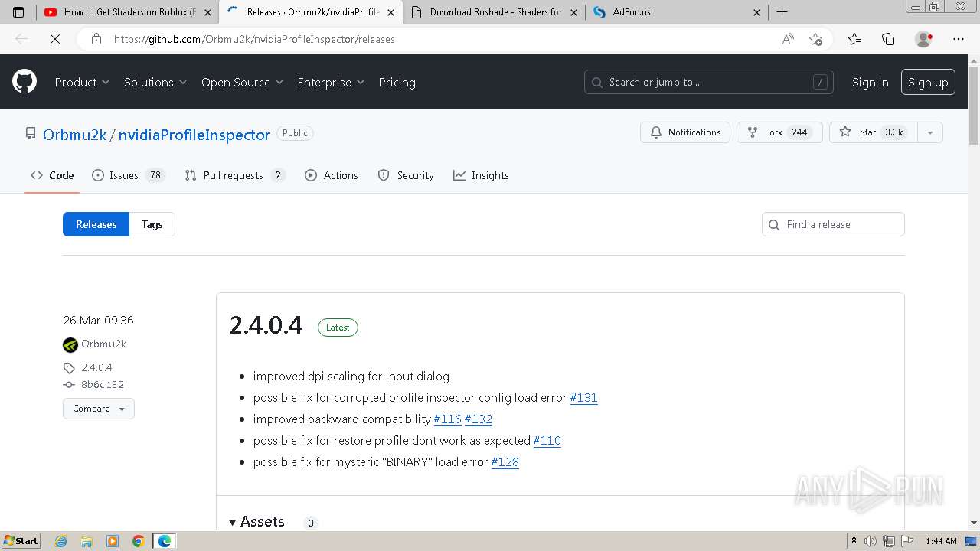
Task: Open media player from taskbar
Action: pos(113,541)
